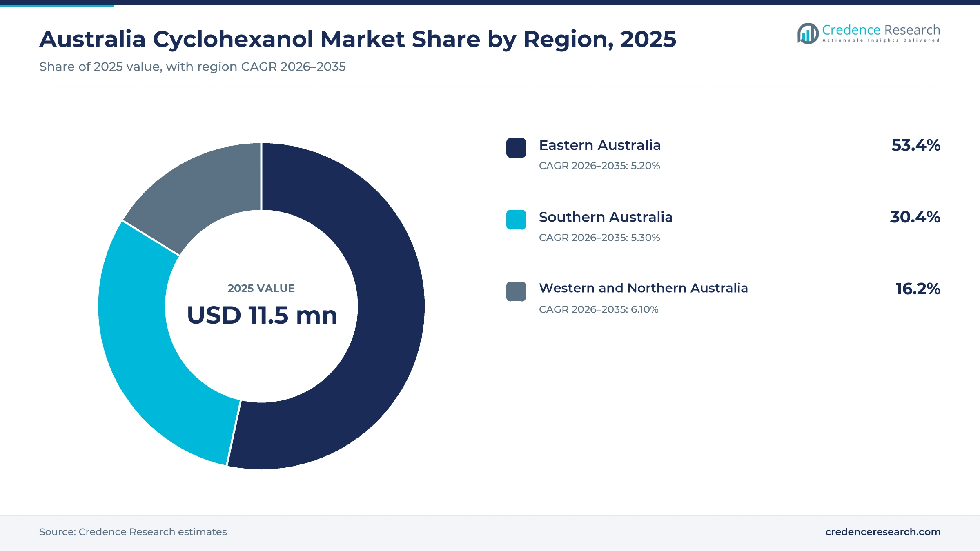The height and width of the screenshot is (551, 980).
Task: Click the 'Actionable Insights Delivered' tagline
Action: point(881,40)
